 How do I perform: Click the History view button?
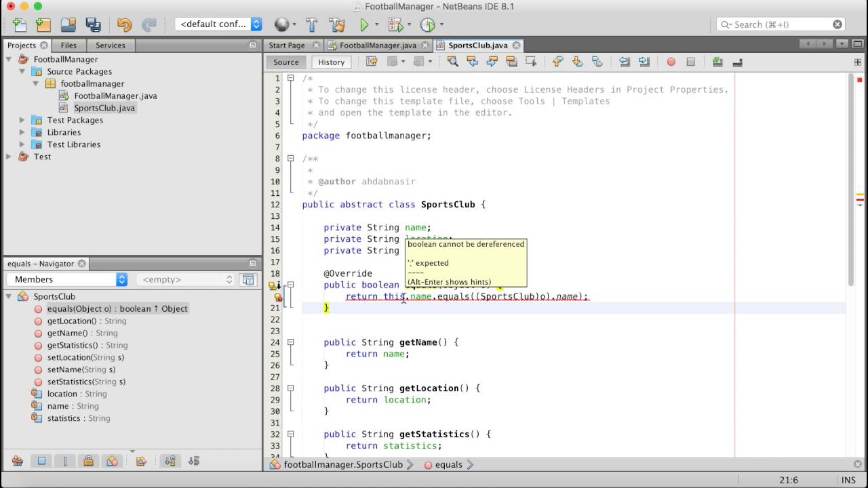(x=332, y=62)
